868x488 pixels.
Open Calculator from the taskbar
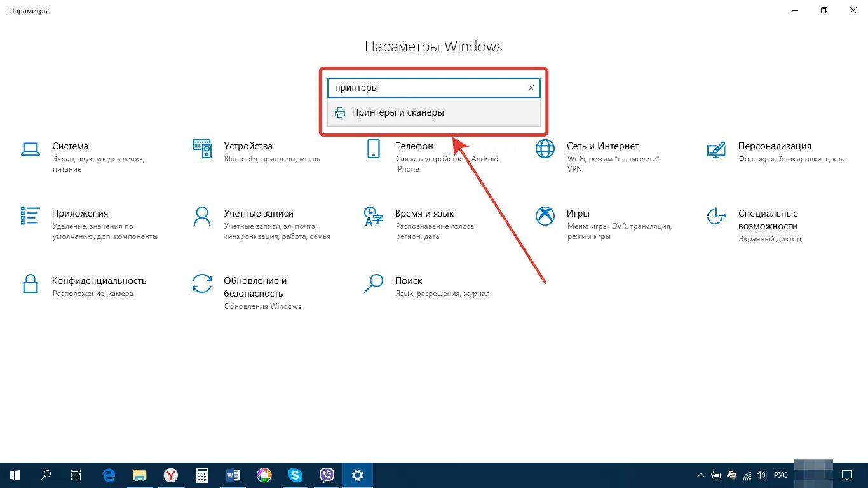202,475
